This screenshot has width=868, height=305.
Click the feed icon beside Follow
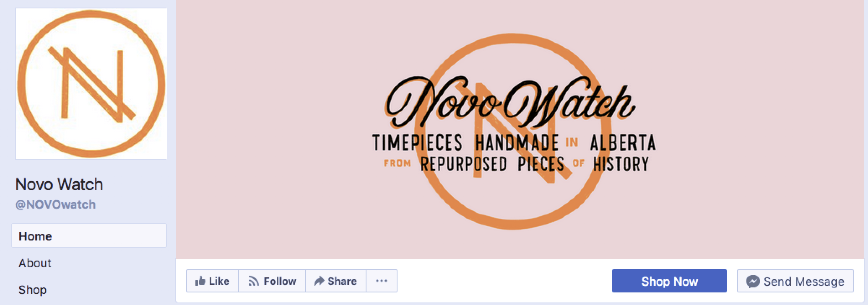(253, 281)
